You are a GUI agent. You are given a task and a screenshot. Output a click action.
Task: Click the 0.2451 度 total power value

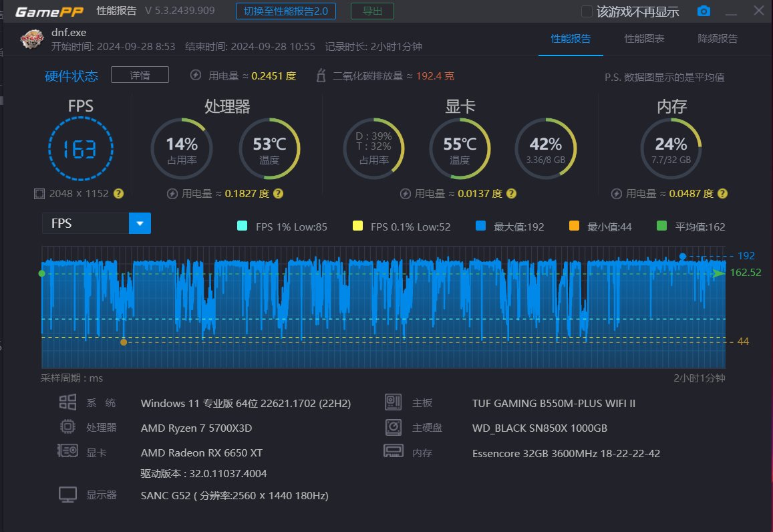pos(274,76)
